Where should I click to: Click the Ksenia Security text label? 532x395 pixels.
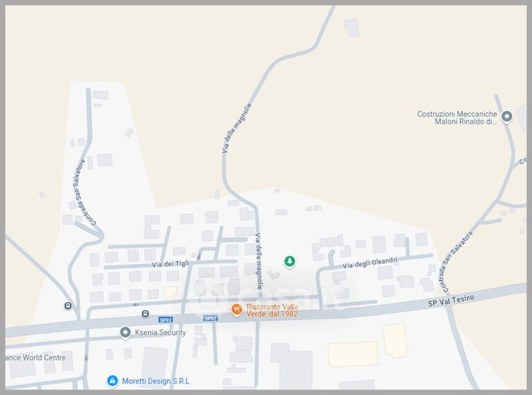coord(160,332)
